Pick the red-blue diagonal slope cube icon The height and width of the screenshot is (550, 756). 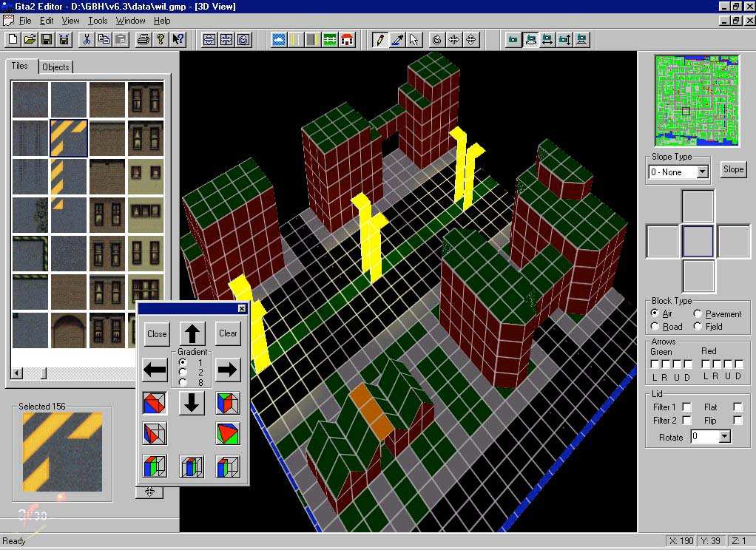pos(155,404)
